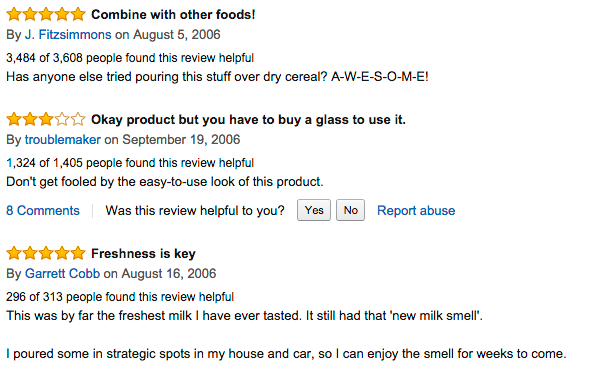Click 'Freshness is key' review title
The image size is (590, 376).
[143, 254]
